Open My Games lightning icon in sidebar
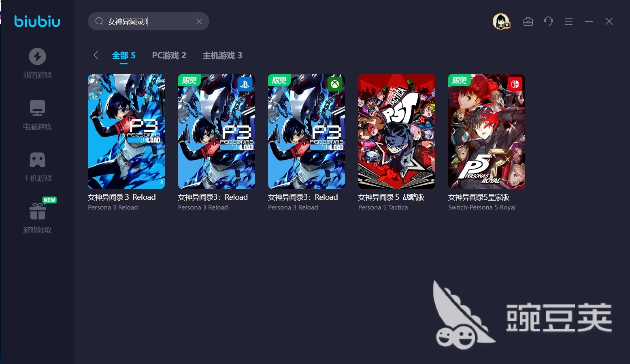Screen dimensions: 630x364 click(x=37, y=57)
